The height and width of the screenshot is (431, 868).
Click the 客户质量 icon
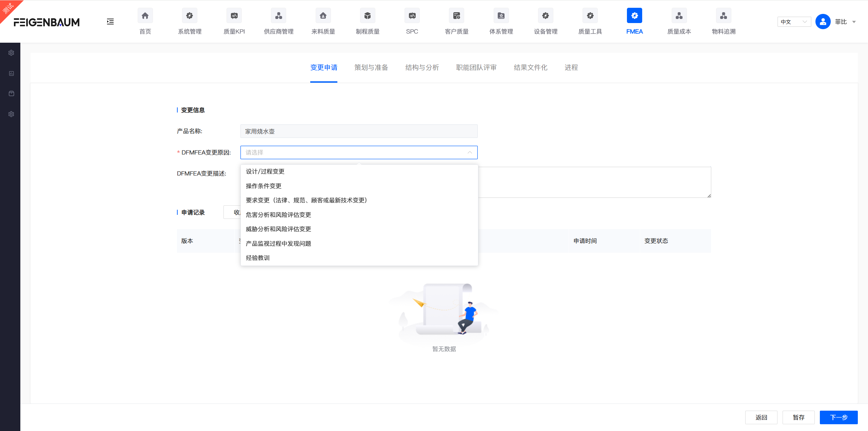click(456, 15)
